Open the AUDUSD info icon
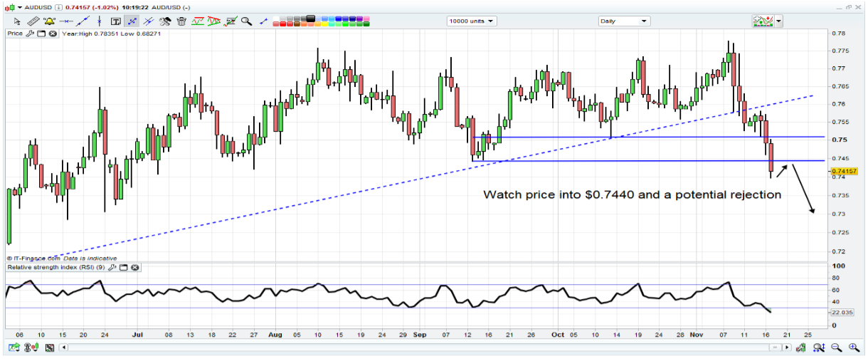Screen dimensions: 868x361 pos(58,7)
